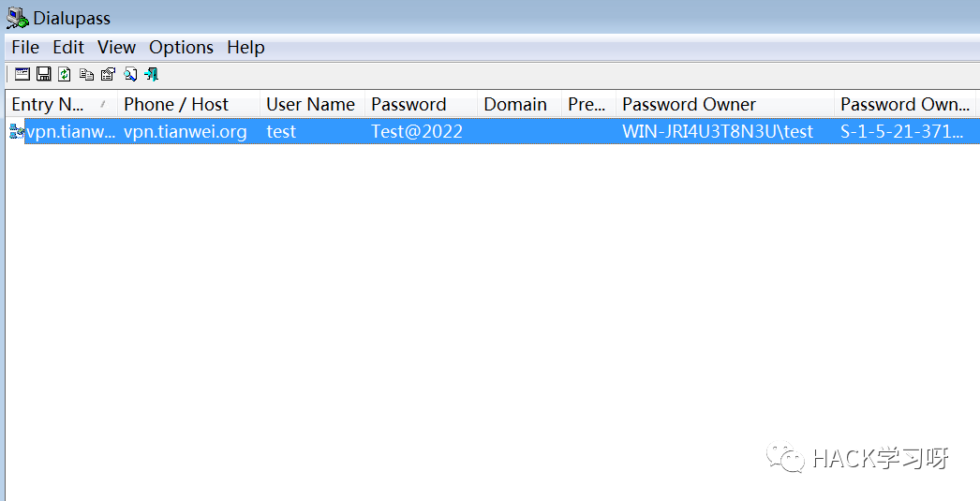Sort by the Phone / Host column header
This screenshot has width=980, height=501.
click(x=176, y=104)
